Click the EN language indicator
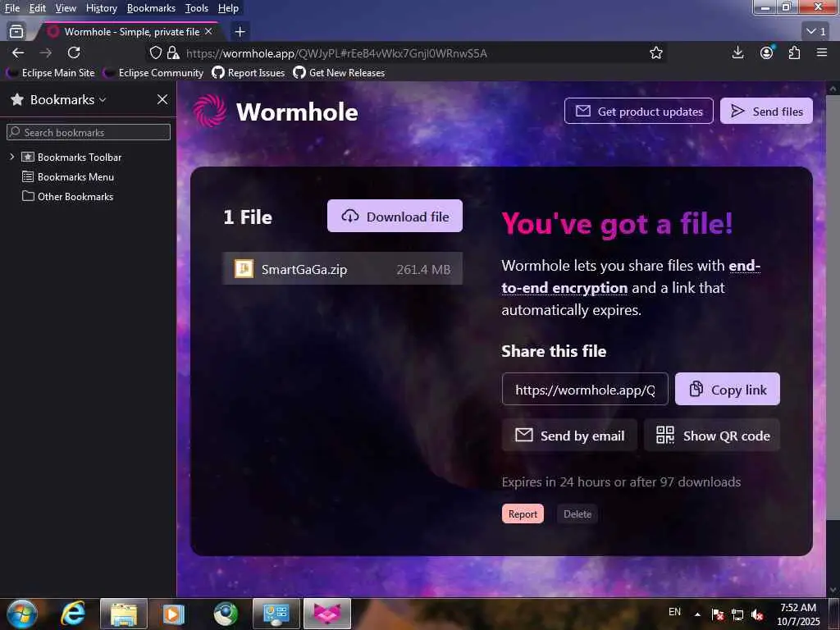840x630 pixels. 674,611
